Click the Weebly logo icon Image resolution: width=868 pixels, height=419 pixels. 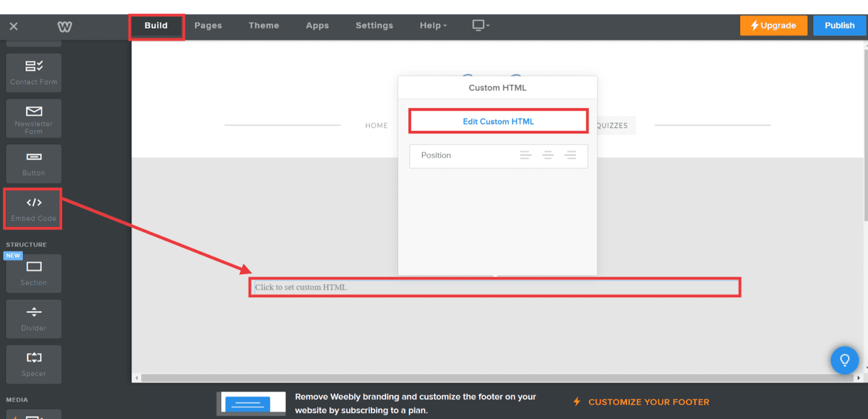click(x=65, y=26)
